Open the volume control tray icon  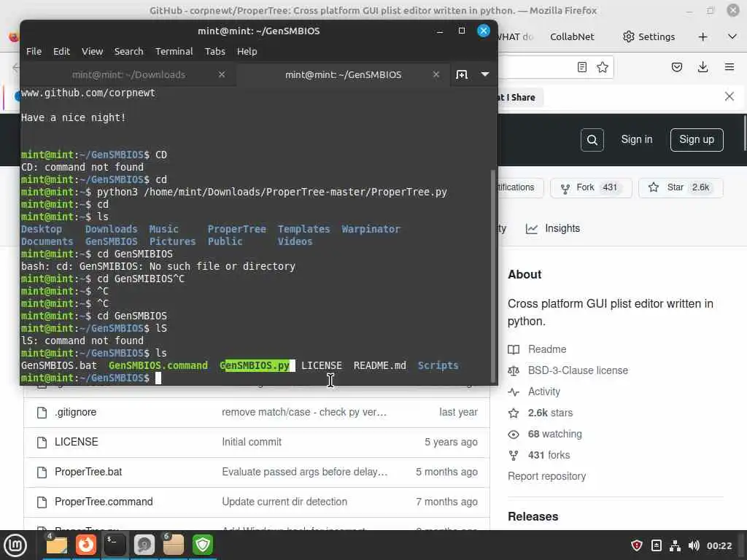[x=694, y=545]
